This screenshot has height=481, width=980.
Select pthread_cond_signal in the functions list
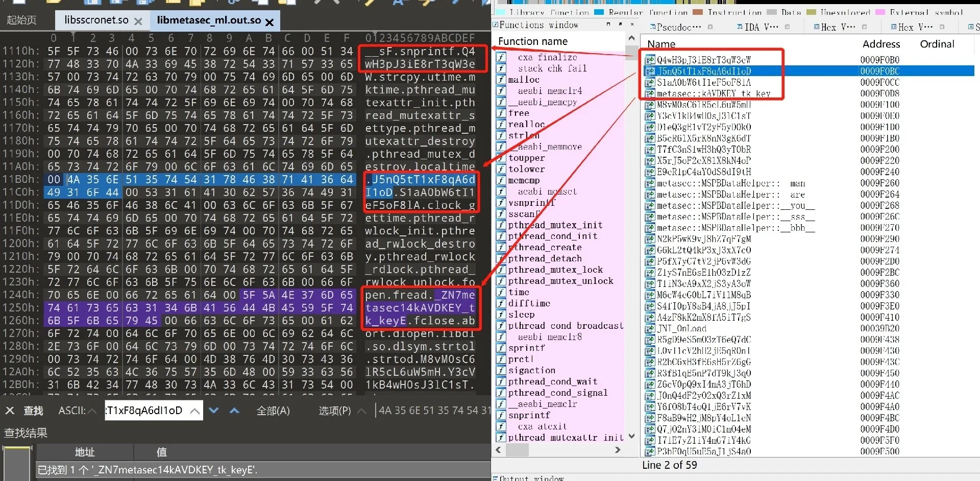click(x=557, y=393)
